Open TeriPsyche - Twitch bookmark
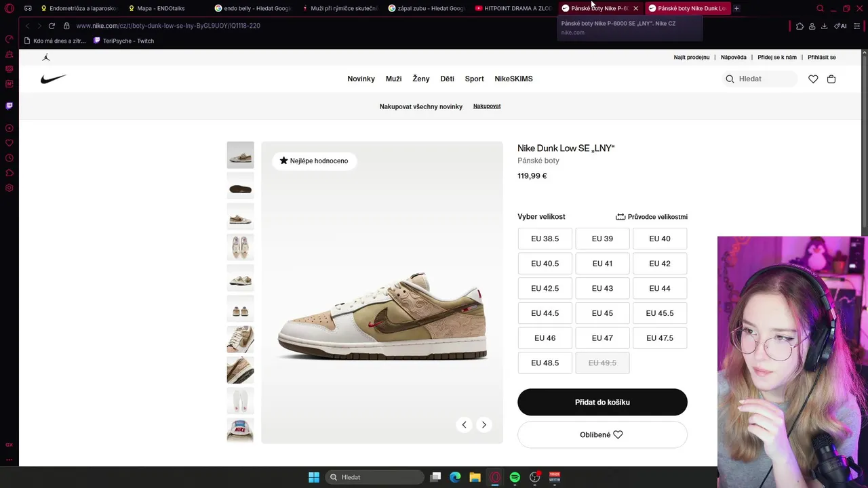 (x=123, y=41)
